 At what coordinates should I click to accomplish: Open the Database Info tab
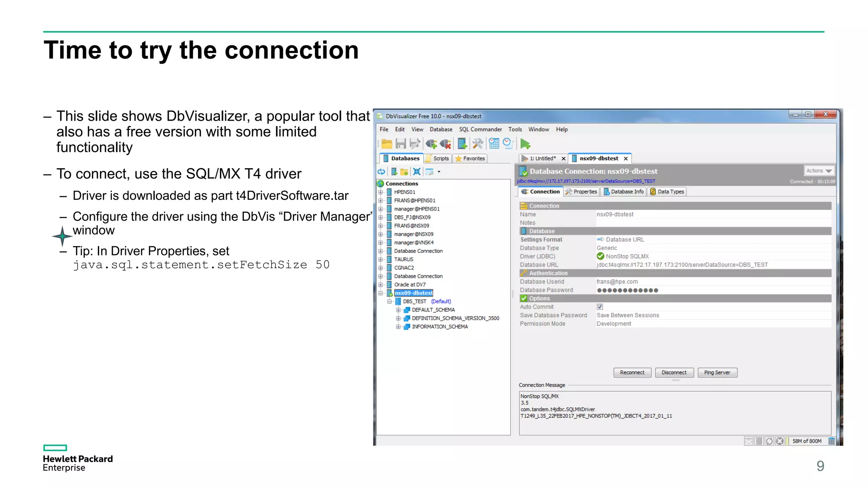click(x=623, y=192)
